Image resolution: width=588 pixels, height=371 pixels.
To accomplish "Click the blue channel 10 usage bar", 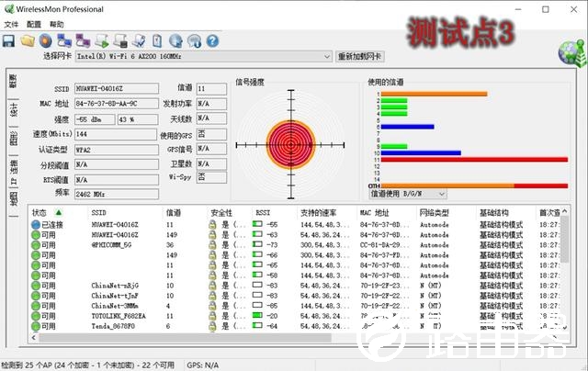I will tap(421, 152).
